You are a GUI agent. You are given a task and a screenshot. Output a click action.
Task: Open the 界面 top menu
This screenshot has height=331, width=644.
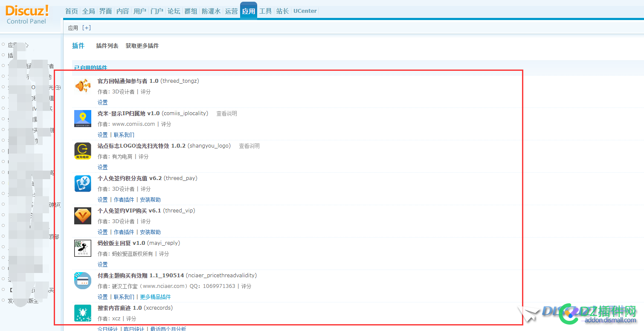click(x=105, y=11)
